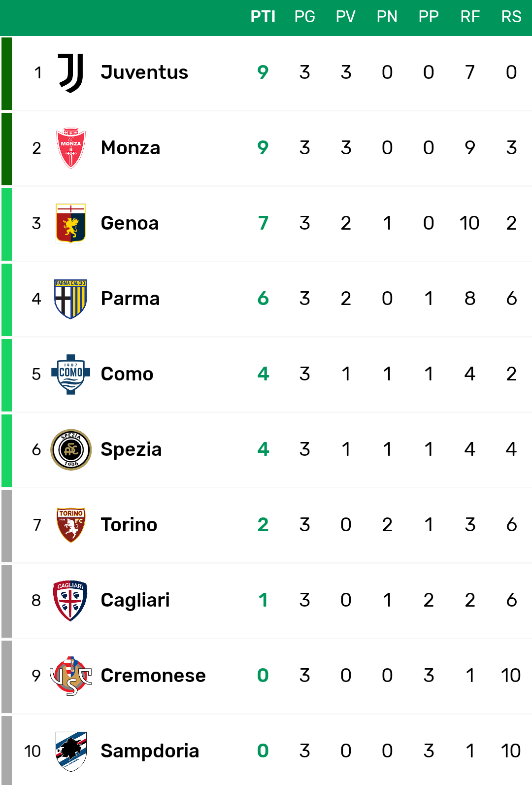Click the Parma Calcio shield logo
532x785 pixels.
click(x=71, y=299)
